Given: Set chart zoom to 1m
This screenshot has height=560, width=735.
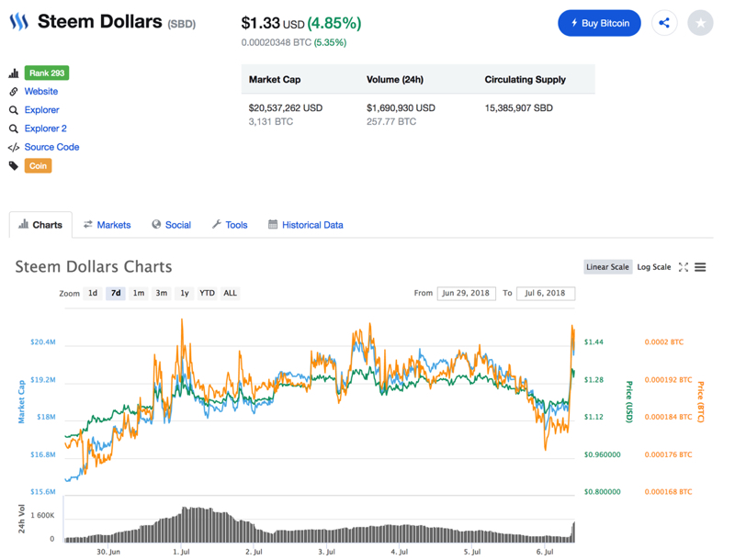Looking at the screenshot, I should point(139,293).
